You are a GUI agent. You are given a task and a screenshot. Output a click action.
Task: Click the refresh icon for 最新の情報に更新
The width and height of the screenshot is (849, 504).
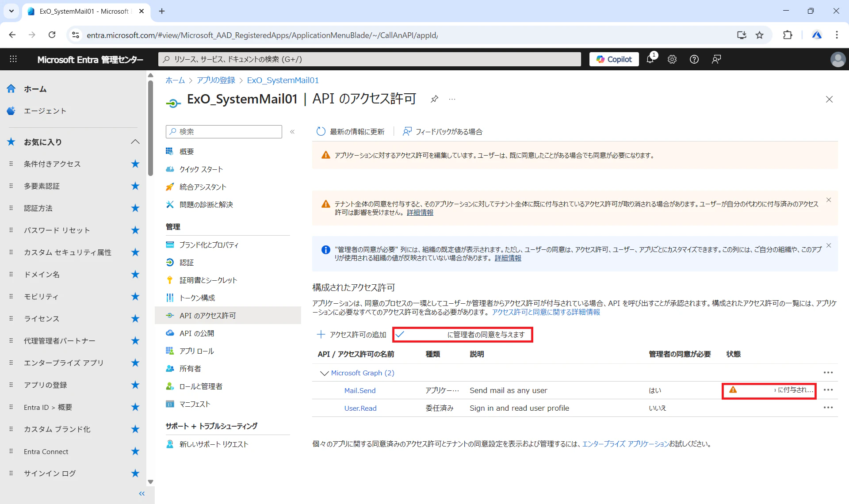tap(321, 132)
